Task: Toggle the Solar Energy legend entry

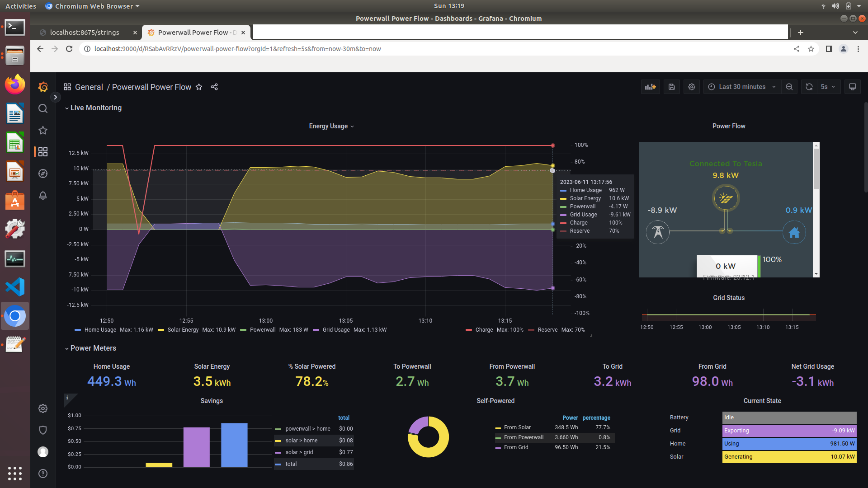Action: (183, 330)
